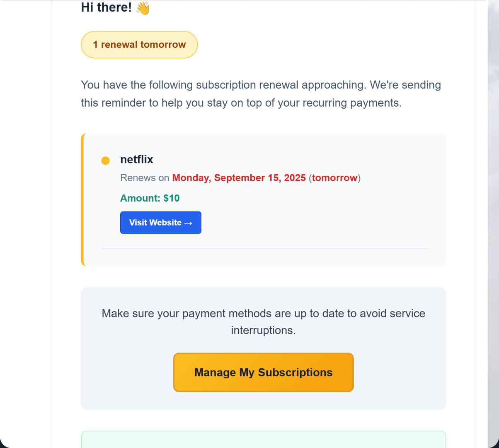Click the tomorrow highlight in the date line
This screenshot has width=499, height=448.
point(334,178)
